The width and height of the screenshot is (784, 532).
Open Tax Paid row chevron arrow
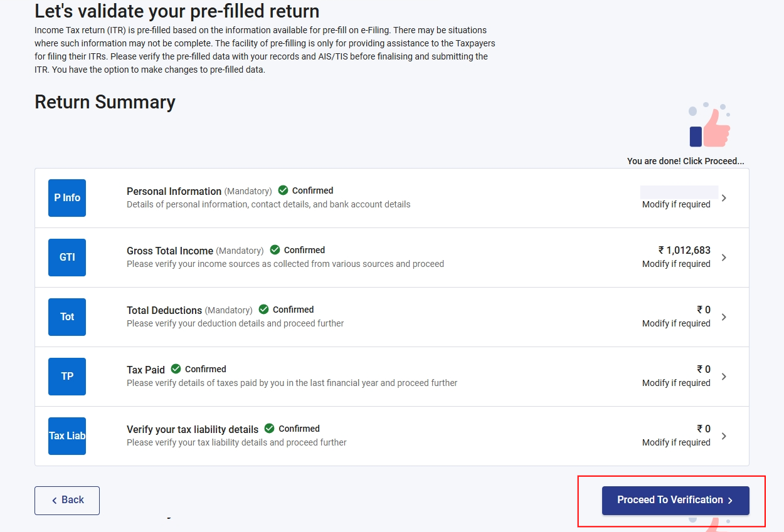tap(724, 377)
